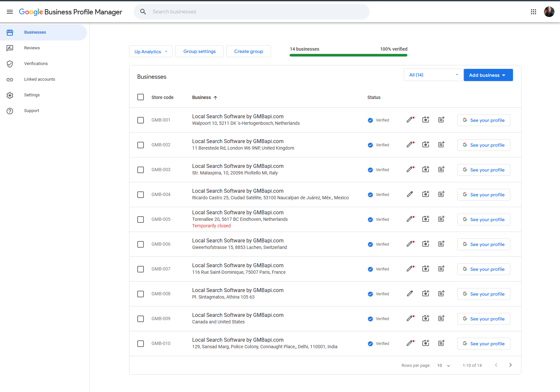Go to next page of businesses
560x392 pixels.
511,365
